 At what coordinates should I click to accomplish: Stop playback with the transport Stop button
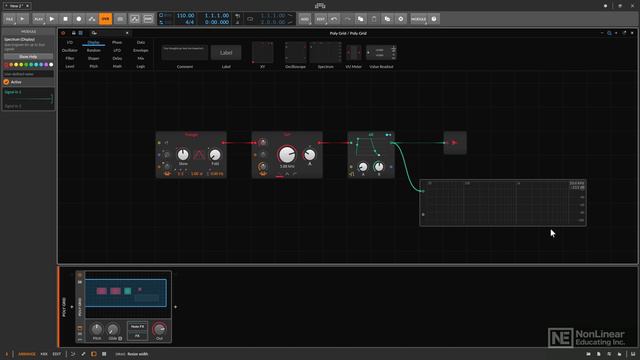65,19
